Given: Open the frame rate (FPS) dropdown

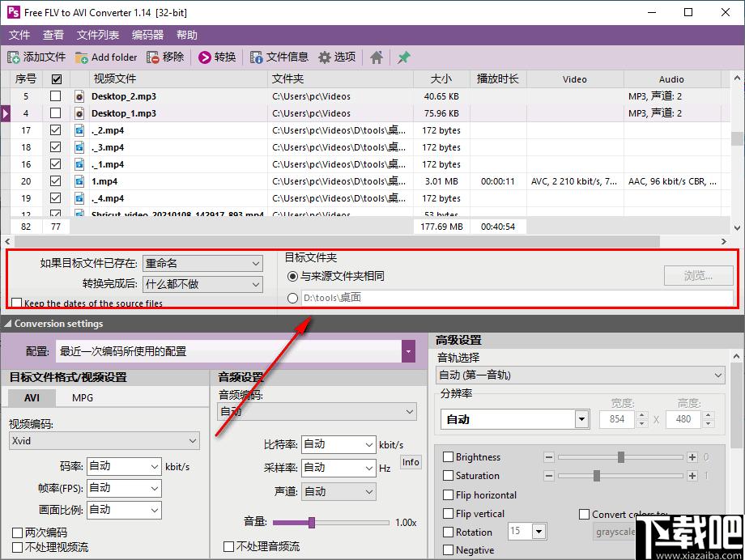Looking at the screenshot, I should pos(124,488).
